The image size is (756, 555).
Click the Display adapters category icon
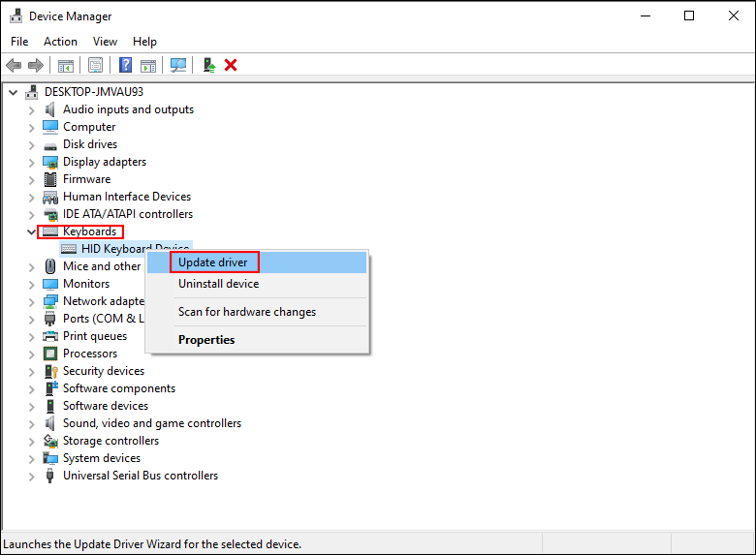[50, 163]
